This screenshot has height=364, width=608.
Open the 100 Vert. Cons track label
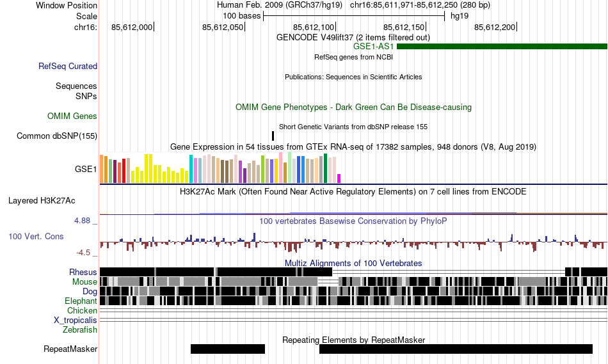36,237
